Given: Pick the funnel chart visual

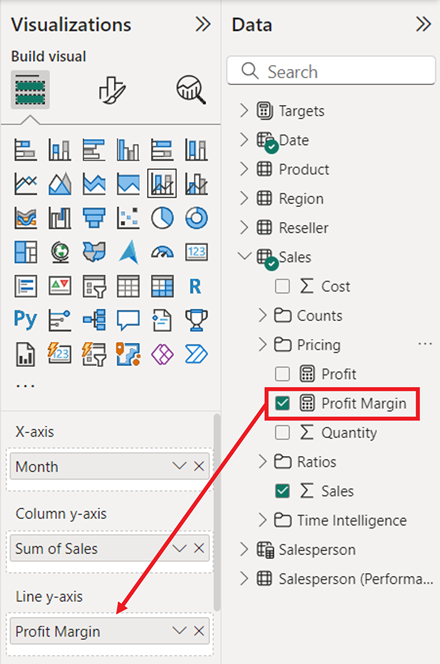Looking at the screenshot, I should click(94, 218).
